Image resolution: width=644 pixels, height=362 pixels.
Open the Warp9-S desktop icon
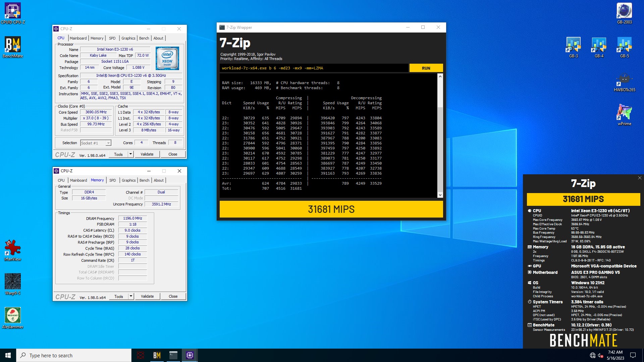13,284
